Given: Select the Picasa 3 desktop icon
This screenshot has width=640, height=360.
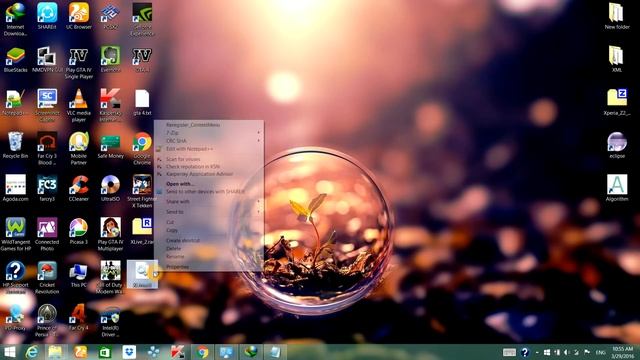Looking at the screenshot, I should point(79,231).
